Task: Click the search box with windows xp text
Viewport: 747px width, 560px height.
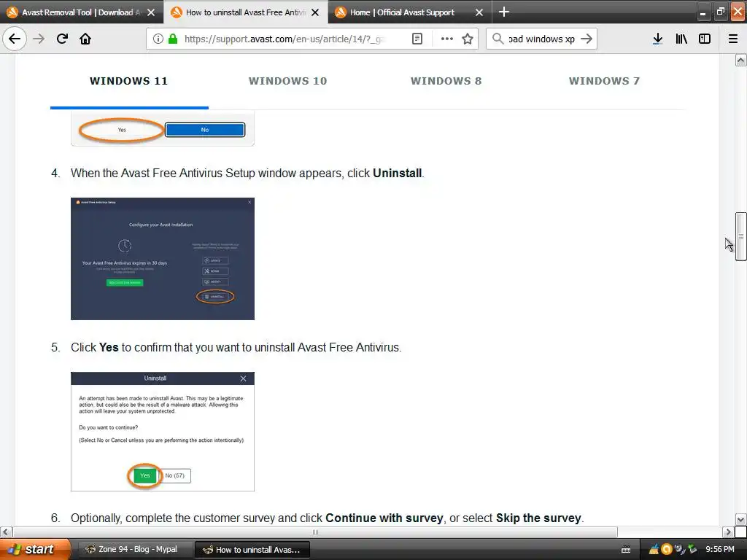Action: click(541, 39)
